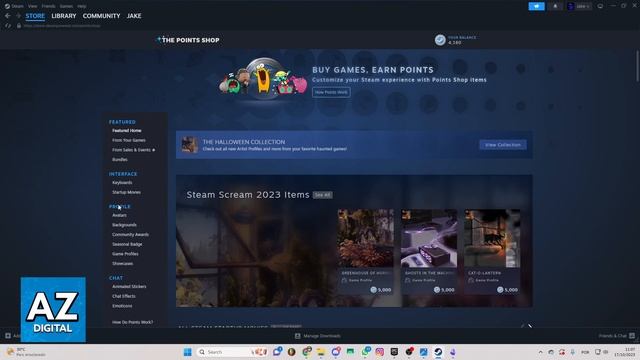Click the Halloween Collection thumbnail image
The width and height of the screenshot is (640, 360).
(189, 144)
